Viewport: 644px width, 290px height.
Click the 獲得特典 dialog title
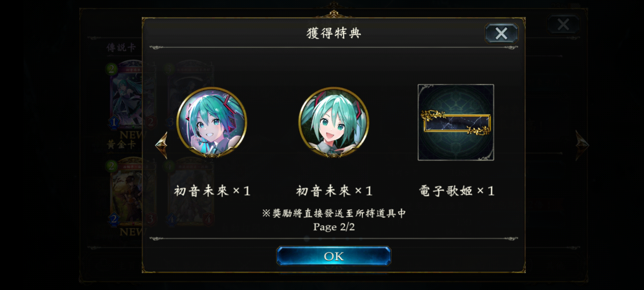334,34
